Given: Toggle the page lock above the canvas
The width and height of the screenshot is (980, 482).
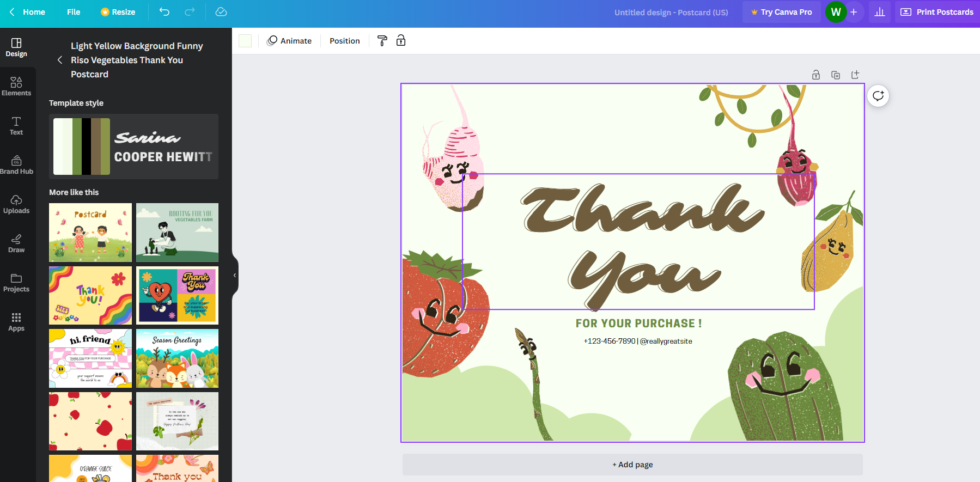Looking at the screenshot, I should 815,75.
